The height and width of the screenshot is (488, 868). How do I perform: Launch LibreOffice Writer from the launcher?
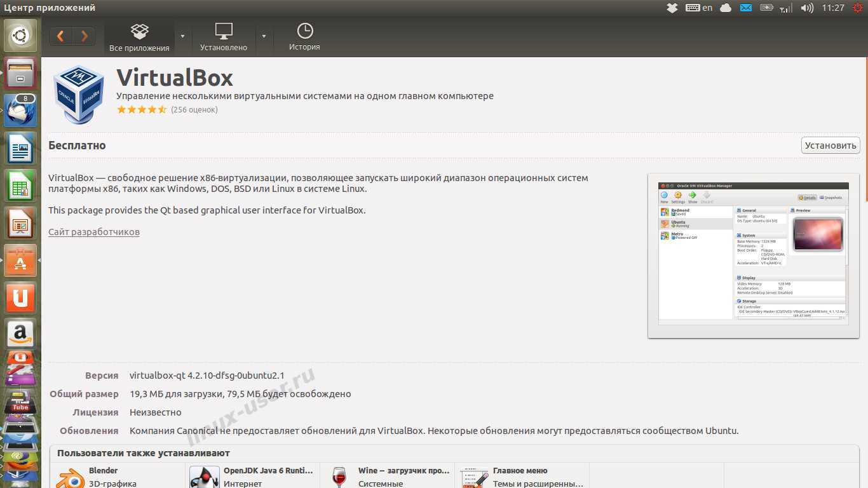[x=20, y=149]
